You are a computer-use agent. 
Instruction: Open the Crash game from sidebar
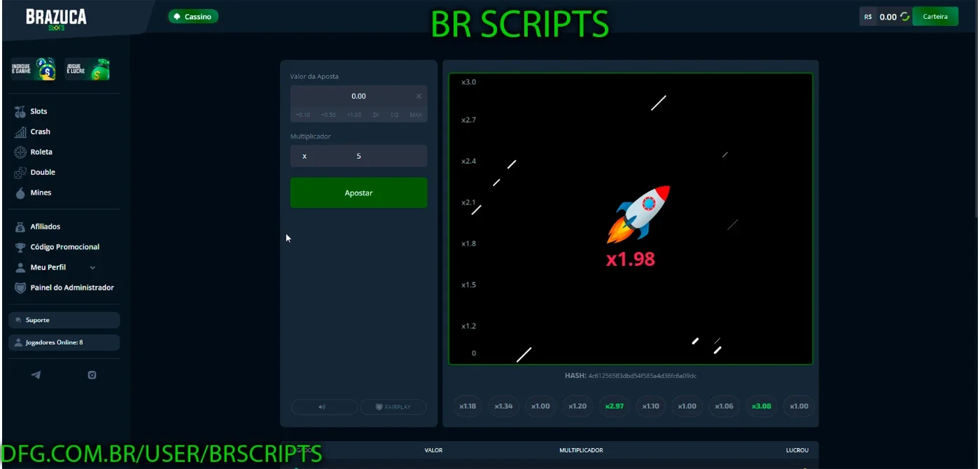click(32, 132)
